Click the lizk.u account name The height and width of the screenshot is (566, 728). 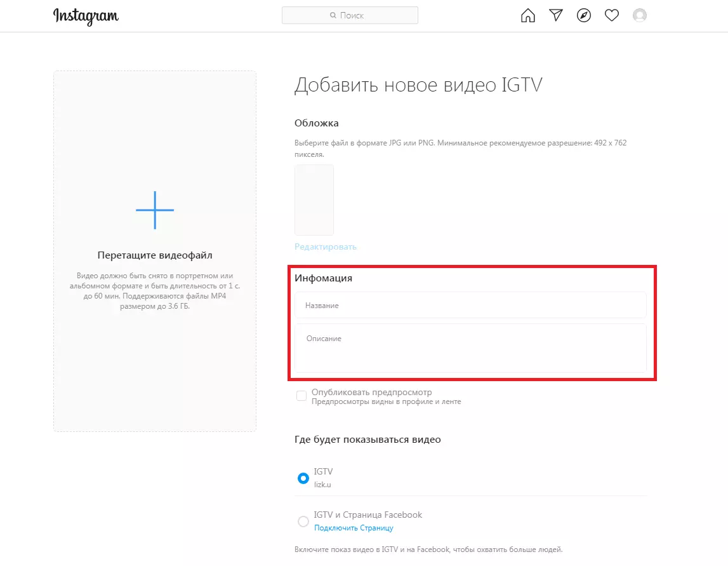[322, 485]
